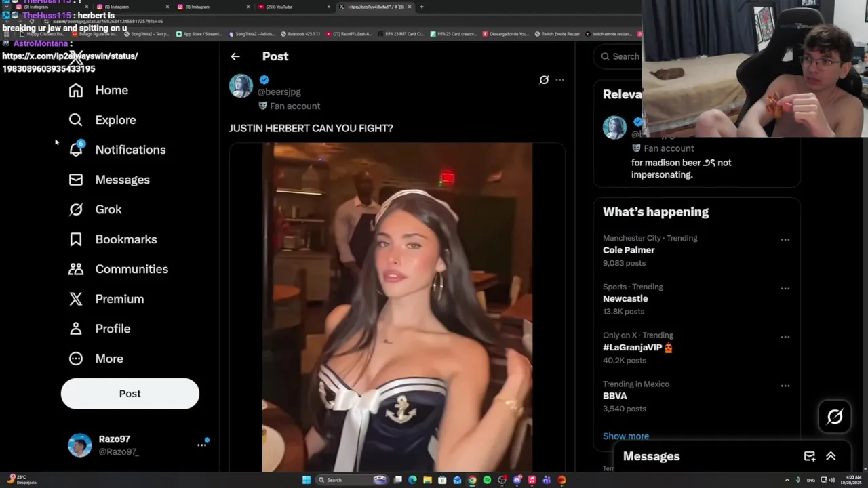Image resolution: width=868 pixels, height=488 pixels.
Task: Click the Razo97 profile avatar
Action: [x=80, y=445]
